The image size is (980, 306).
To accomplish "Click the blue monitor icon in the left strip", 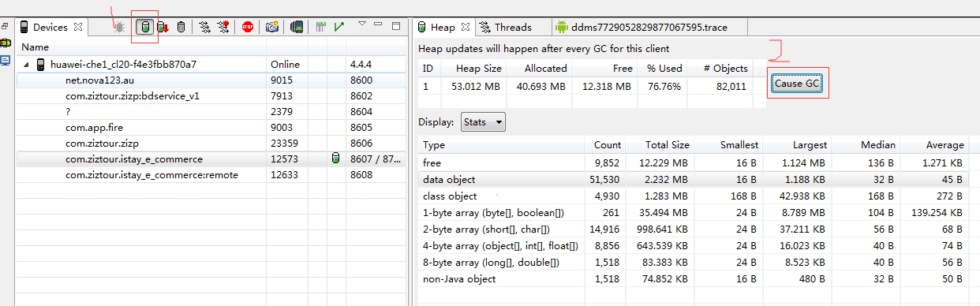I will (6, 60).
